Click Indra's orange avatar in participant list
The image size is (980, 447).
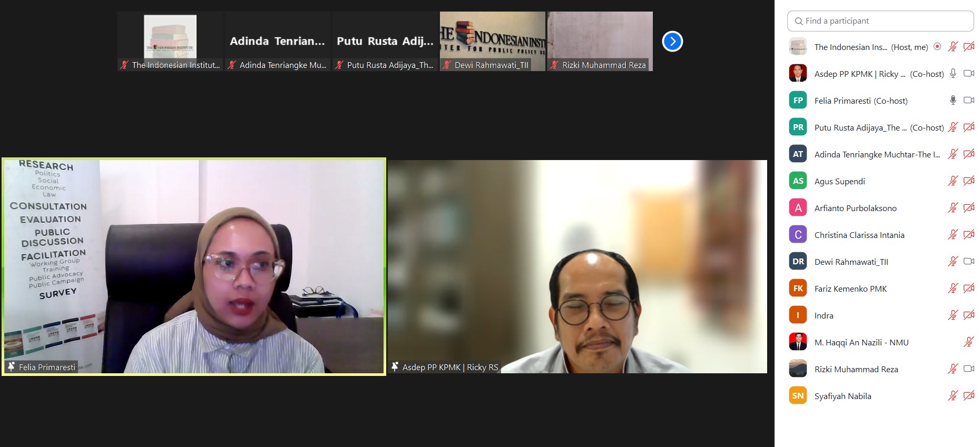(798, 315)
